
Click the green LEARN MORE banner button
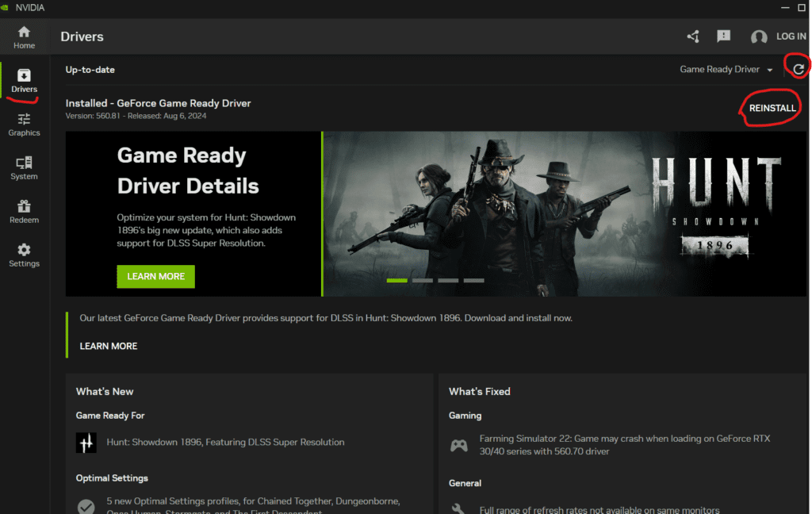pos(156,277)
